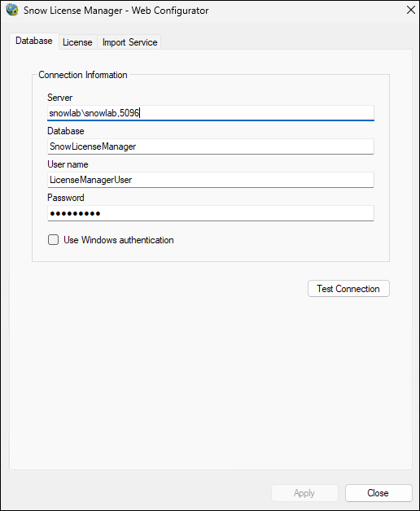Click the User name label text
This screenshot has height=511, width=420.
pos(68,164)
